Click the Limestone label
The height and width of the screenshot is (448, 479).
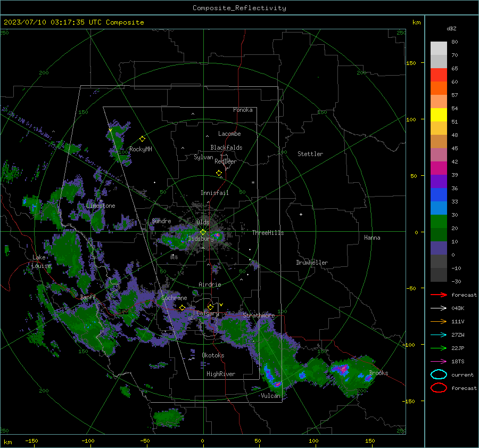tap(101, 206)
